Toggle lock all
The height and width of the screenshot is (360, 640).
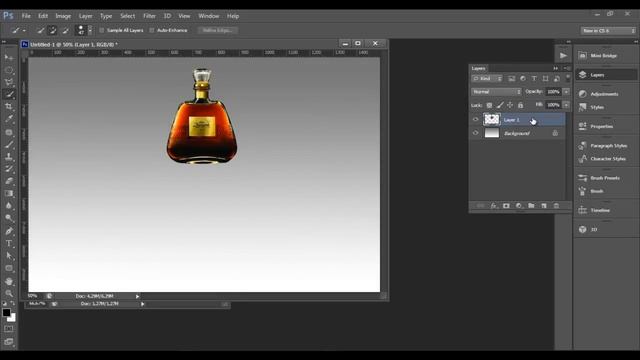pos(520,105)
